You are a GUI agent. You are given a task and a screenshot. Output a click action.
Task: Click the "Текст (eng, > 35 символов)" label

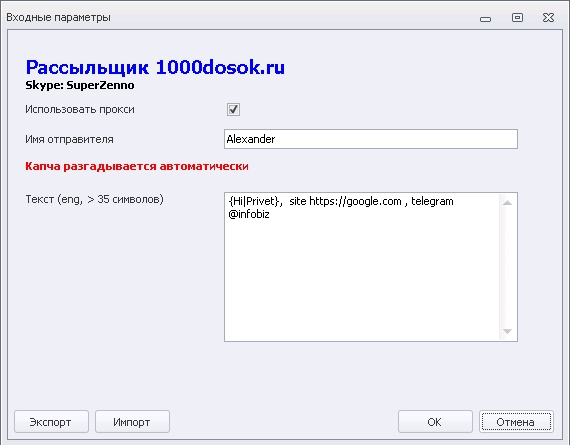pos(95,200)
